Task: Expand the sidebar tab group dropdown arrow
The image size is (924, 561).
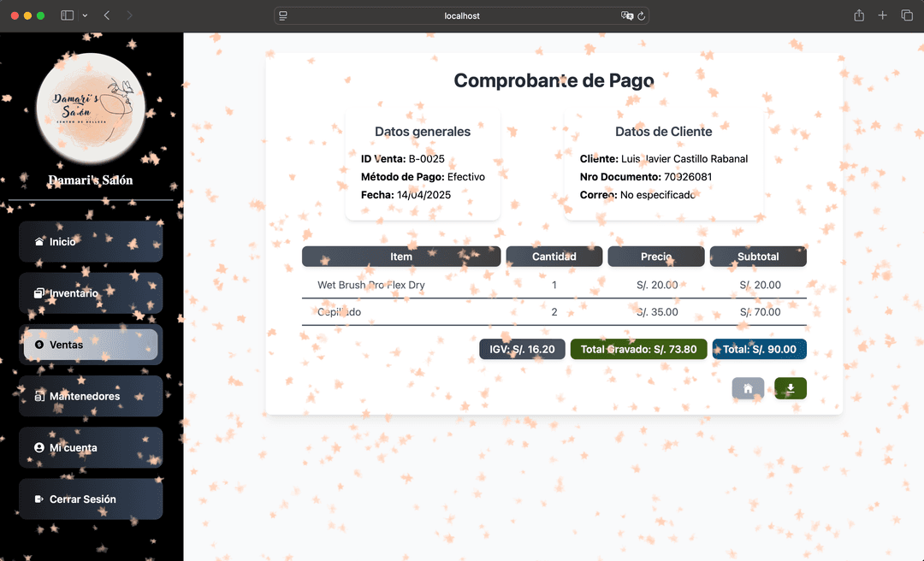Action: click(x=85, y=15)
